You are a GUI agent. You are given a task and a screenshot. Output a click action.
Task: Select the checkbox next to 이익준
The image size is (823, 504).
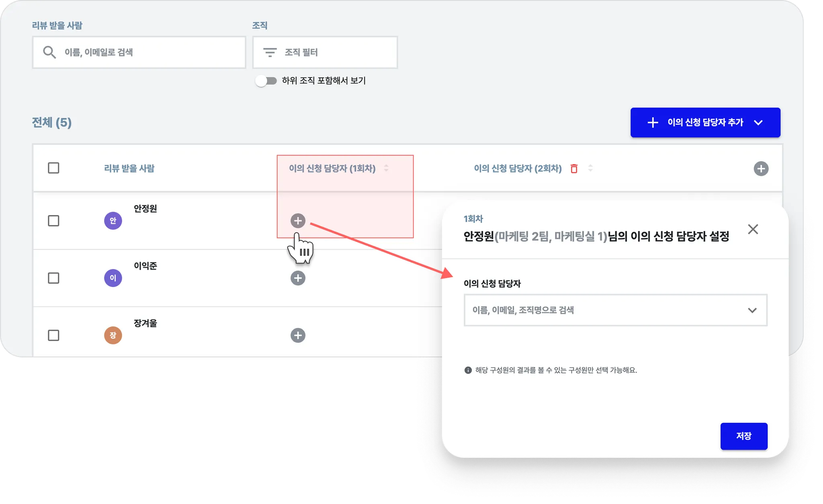(53, 278)
